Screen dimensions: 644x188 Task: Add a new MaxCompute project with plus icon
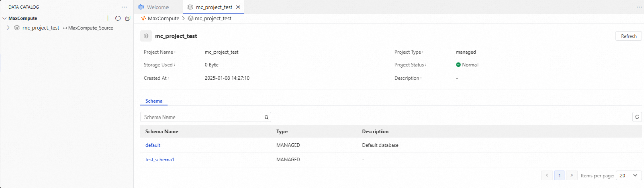click(x=108, y=18)
